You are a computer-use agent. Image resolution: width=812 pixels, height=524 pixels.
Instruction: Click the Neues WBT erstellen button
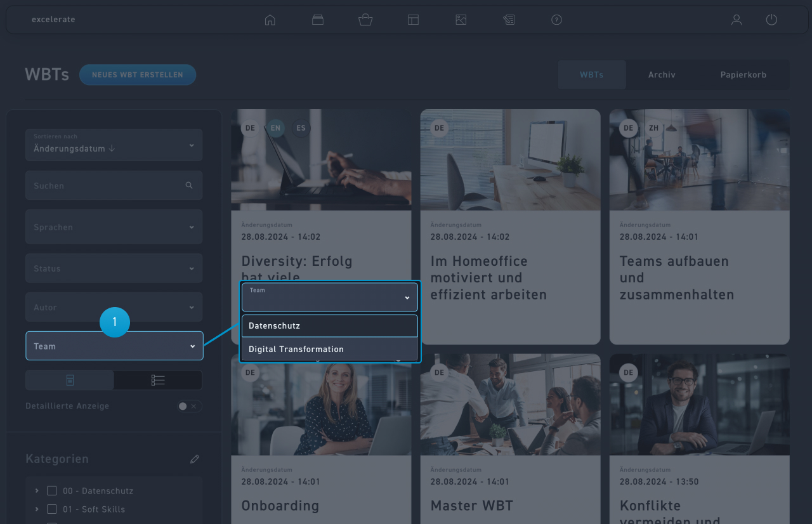click(x=138, y=75)
